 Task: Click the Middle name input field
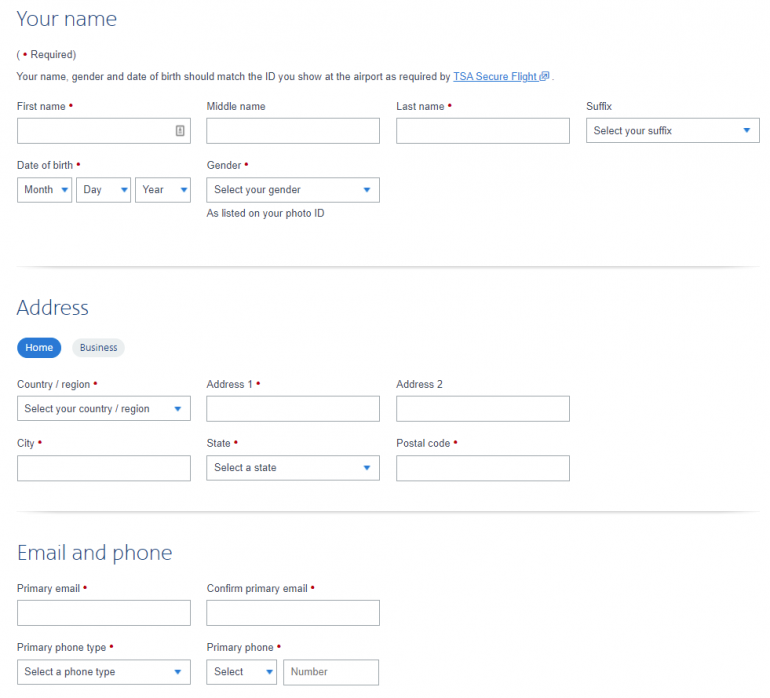(293, 131)
